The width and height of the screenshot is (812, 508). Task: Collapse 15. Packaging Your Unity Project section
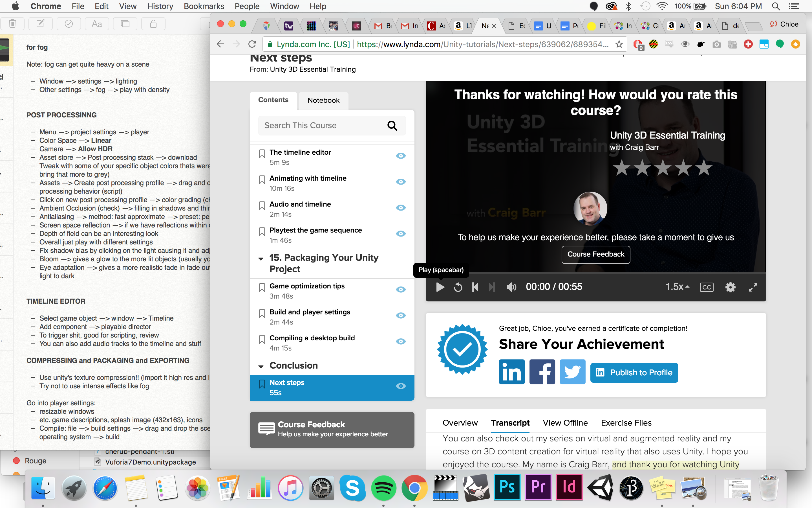[261, 259]
